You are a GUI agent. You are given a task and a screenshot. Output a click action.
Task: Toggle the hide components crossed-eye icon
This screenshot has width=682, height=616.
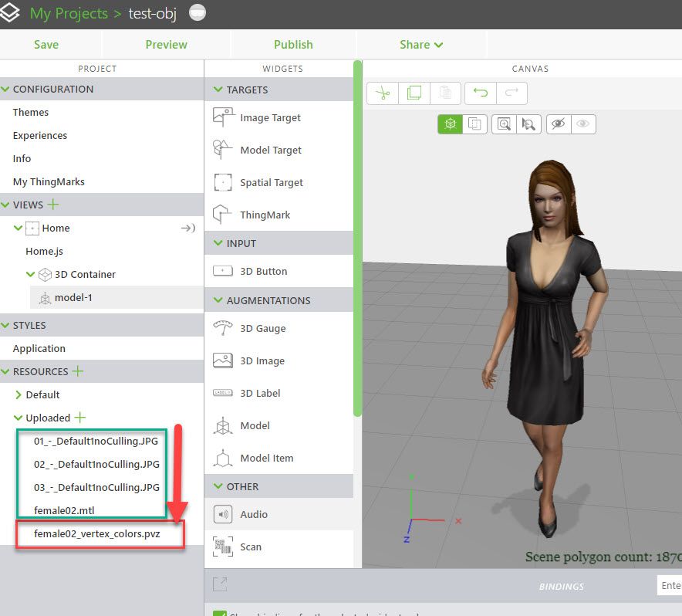[x=558, y=124]
